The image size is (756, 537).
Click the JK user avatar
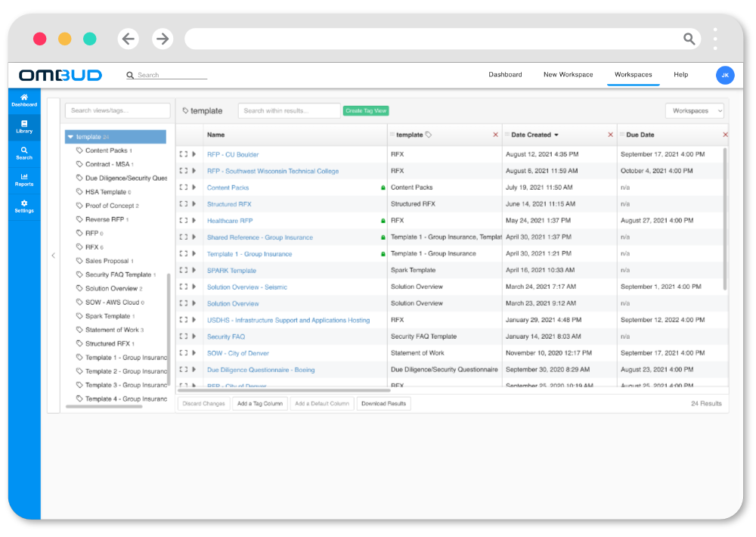725,76
